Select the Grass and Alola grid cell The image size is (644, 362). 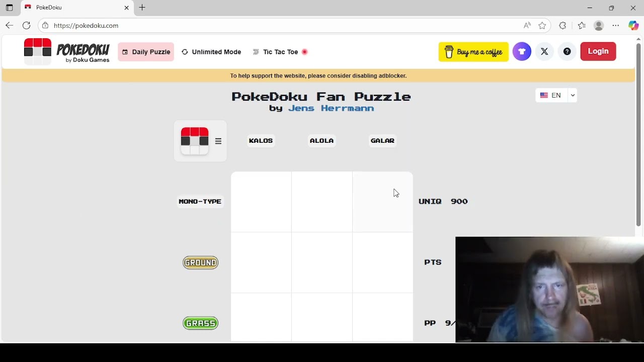click(322, 317)
